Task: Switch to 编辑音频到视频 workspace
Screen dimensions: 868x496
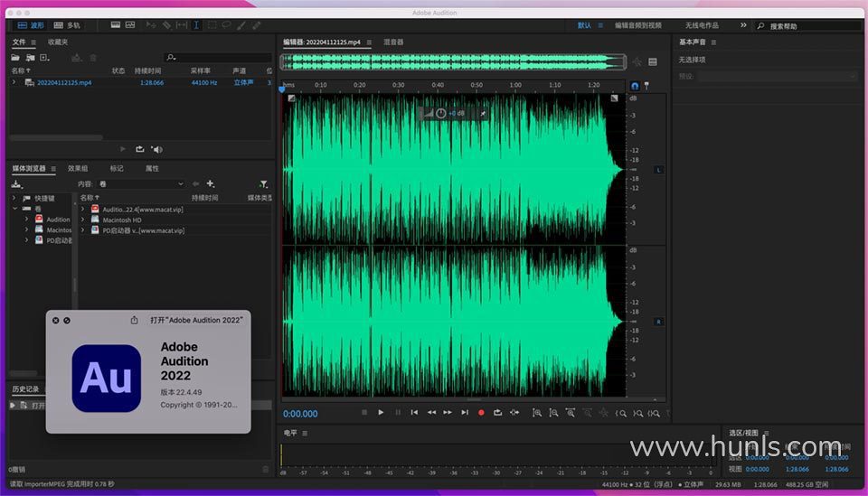Action: 637,25
